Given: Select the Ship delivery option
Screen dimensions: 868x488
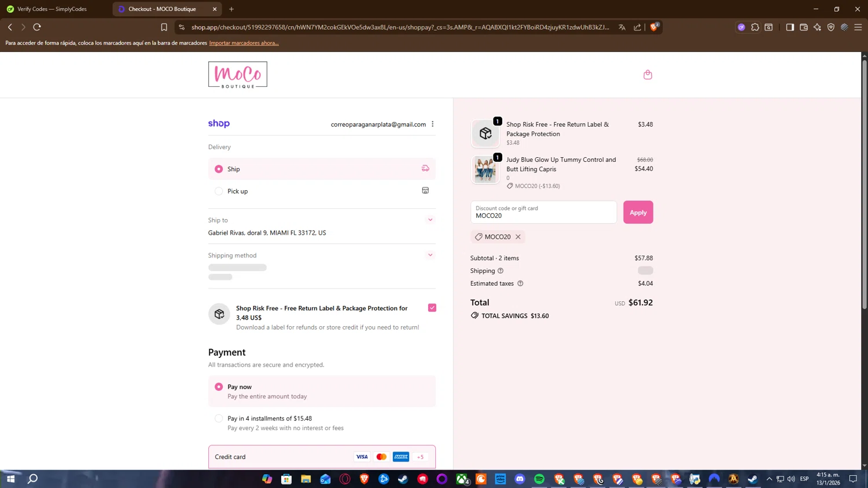Looking at the screenshot, I should click(322, 169).
